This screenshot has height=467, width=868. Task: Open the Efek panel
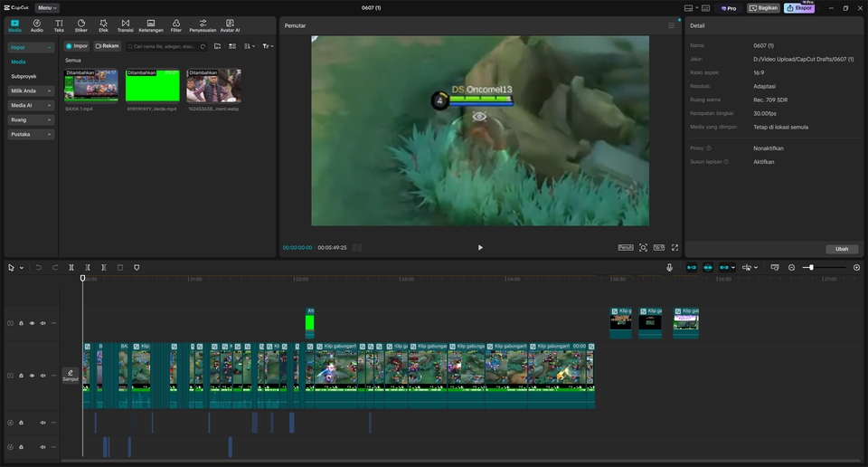point(103,25)
